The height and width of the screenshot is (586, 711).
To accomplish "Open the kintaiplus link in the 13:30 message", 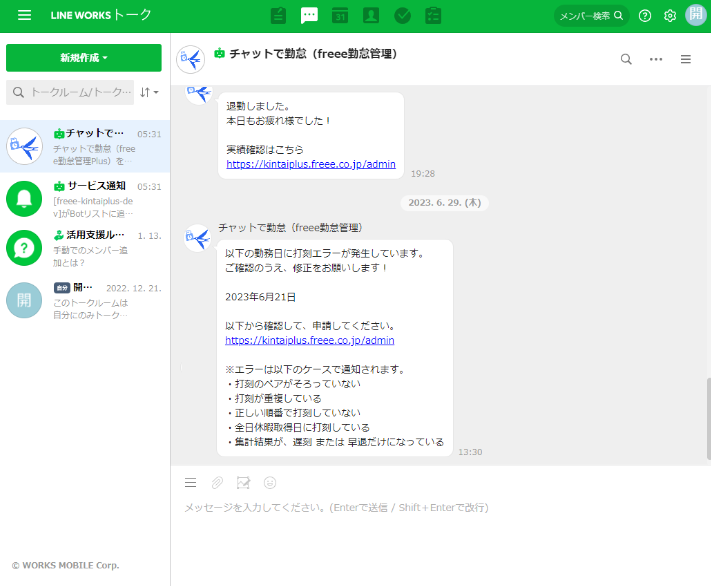I will coord(310,340).
